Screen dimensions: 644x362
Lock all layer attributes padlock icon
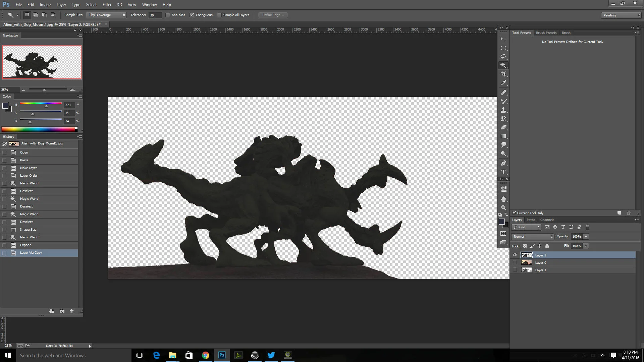[x=547, y=246]
